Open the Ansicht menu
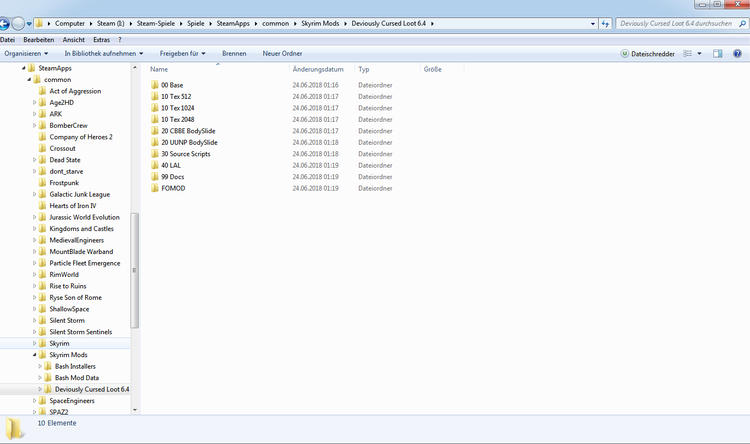 74,40
